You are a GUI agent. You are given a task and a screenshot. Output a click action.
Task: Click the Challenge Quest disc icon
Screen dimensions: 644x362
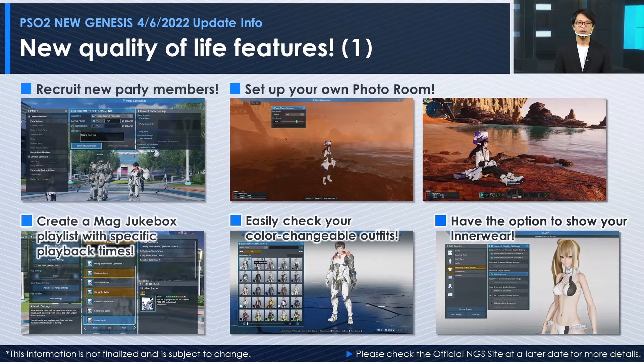point(90,273)
